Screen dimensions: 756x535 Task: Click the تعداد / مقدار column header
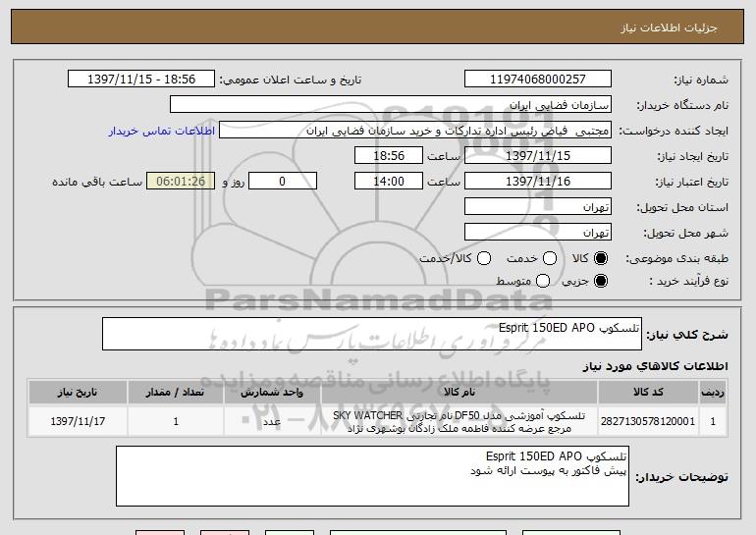176,393
